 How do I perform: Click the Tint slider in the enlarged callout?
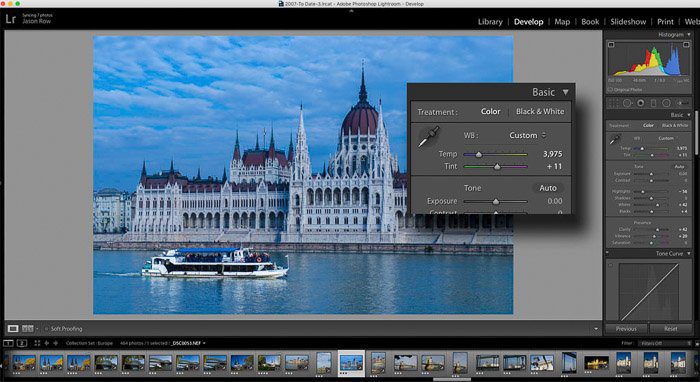(496, 166)
